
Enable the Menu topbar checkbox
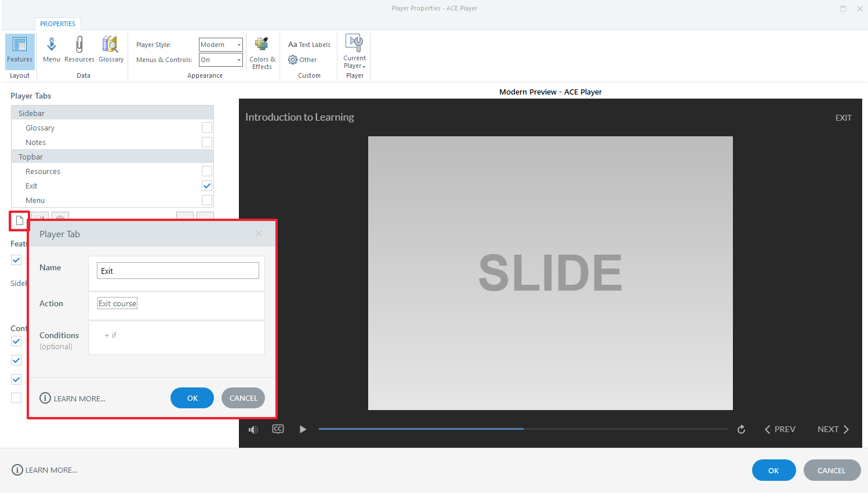[x=207, y=200]
